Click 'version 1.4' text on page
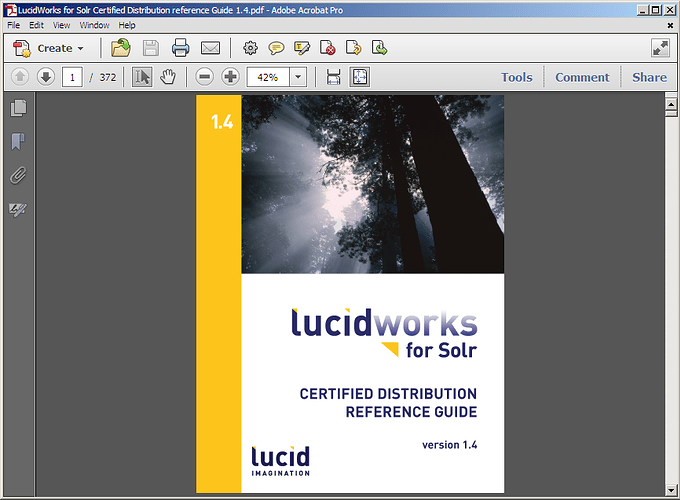The width and height of the screenshot is (680, 500). (x=450, y=445)
